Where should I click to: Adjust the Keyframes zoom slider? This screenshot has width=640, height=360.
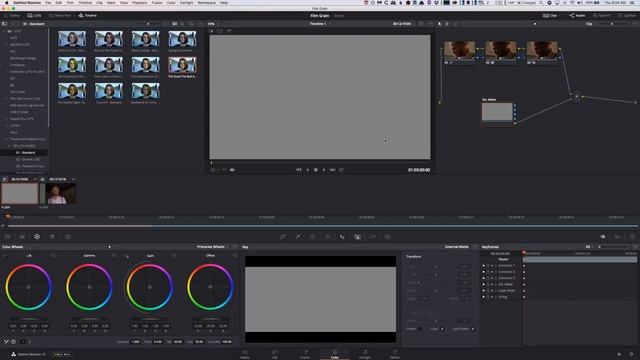(x=613, y=247)
